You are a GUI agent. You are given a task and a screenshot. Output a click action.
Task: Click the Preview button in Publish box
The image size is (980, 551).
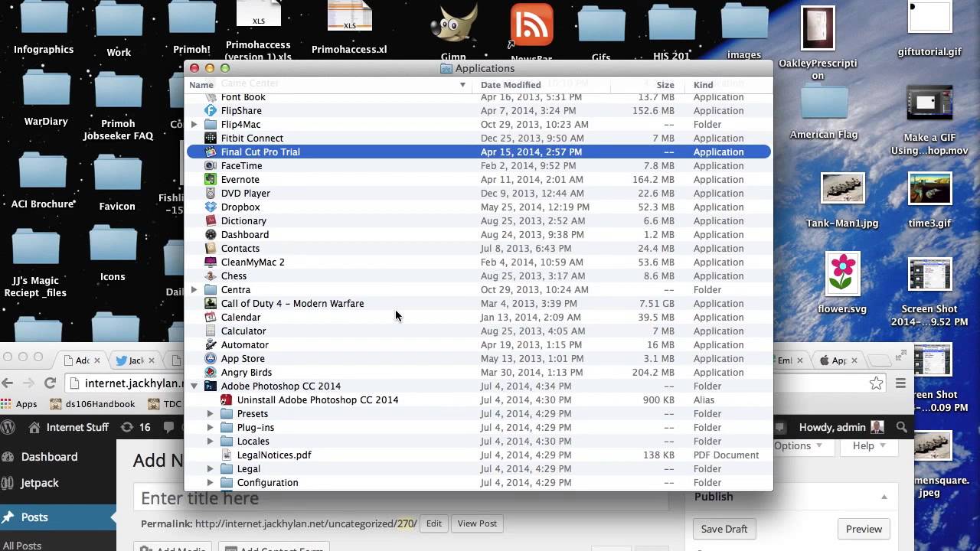tap(864, 529)
